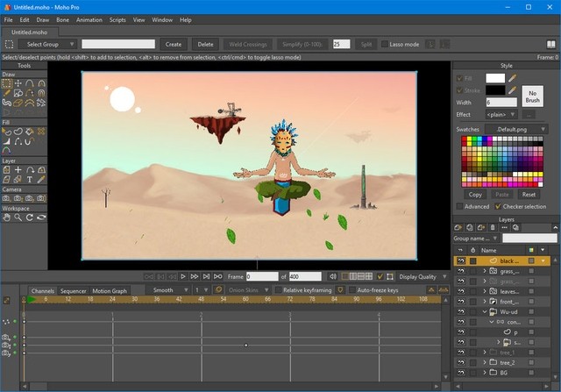Enable the Advanced checkbox in Style panel

tap(459, 207)
